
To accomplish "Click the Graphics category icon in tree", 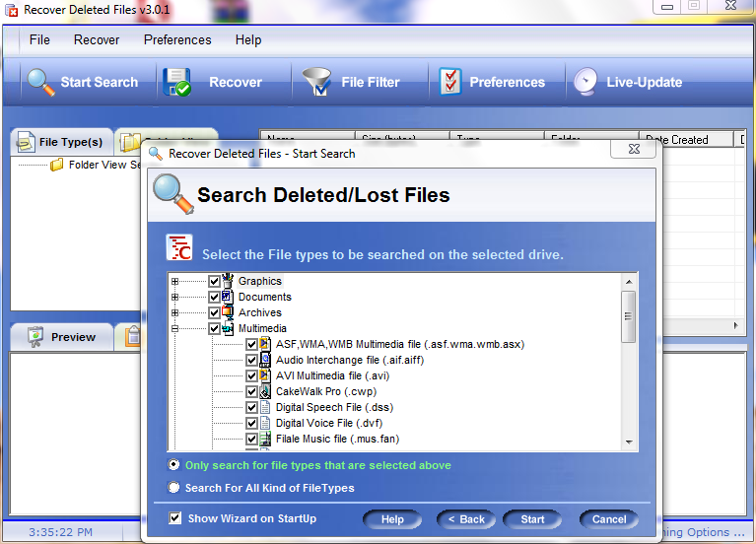I will [228, 281].
